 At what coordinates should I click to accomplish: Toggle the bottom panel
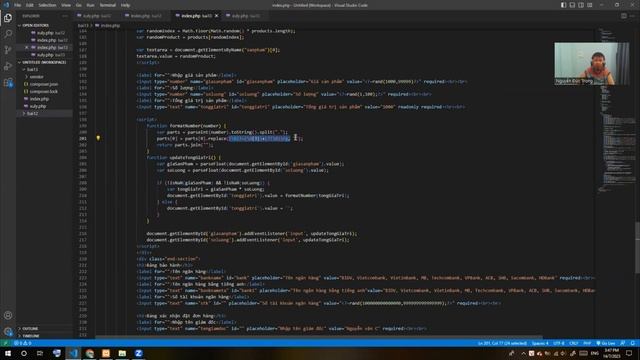(x=572, y=5)
